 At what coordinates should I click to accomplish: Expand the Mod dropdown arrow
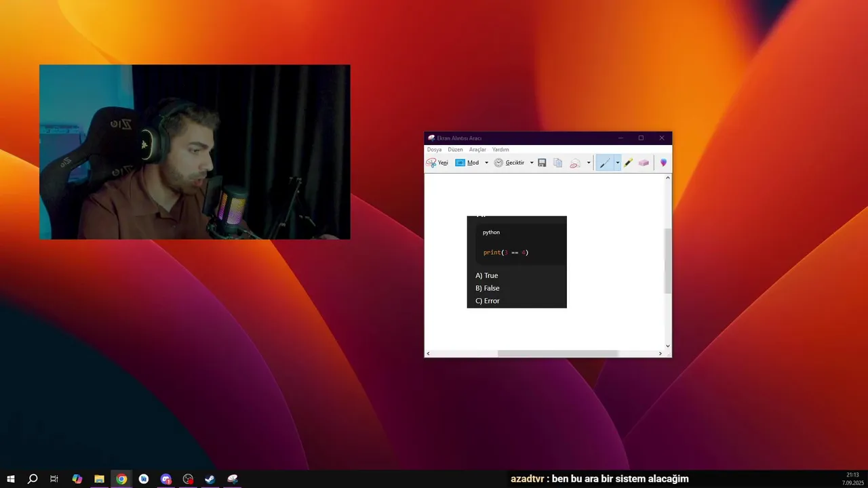(486, 163)
